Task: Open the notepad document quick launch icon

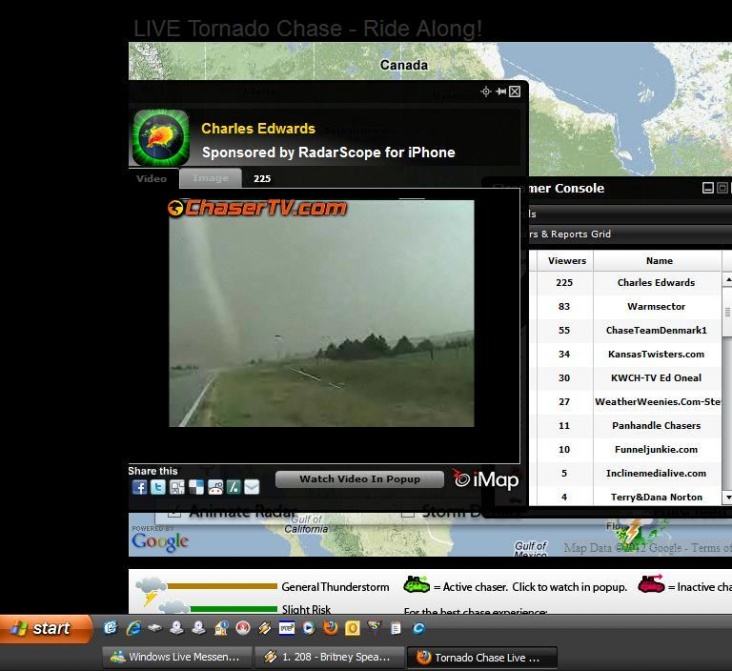Action: point(396,629)
